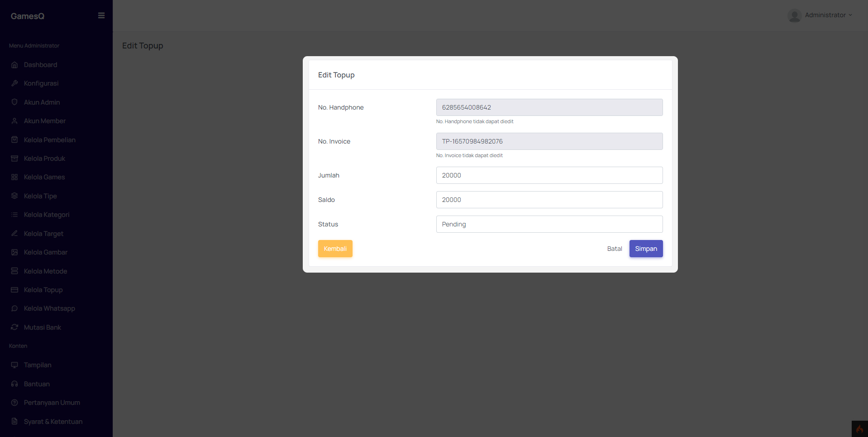The height and width of the screenshot is (437, 868).
Task: Click the Kelola Kategori list icon
Action: click(x=14, y=215)
